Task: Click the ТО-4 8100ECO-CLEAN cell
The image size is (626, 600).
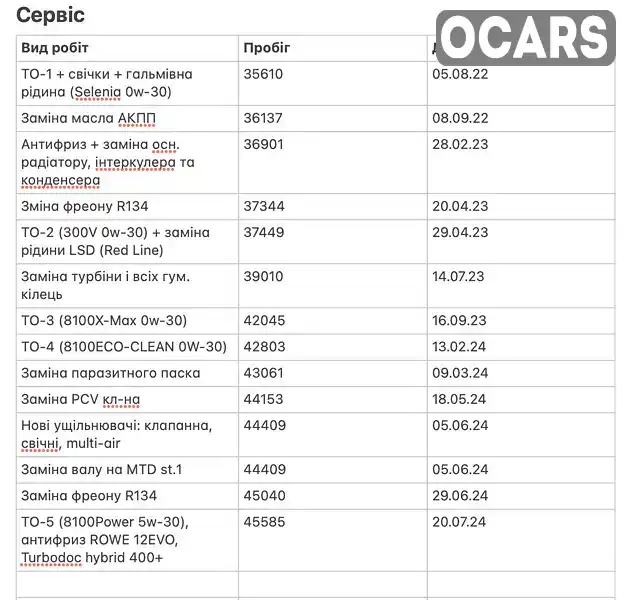Action: (x=127, y=347)
